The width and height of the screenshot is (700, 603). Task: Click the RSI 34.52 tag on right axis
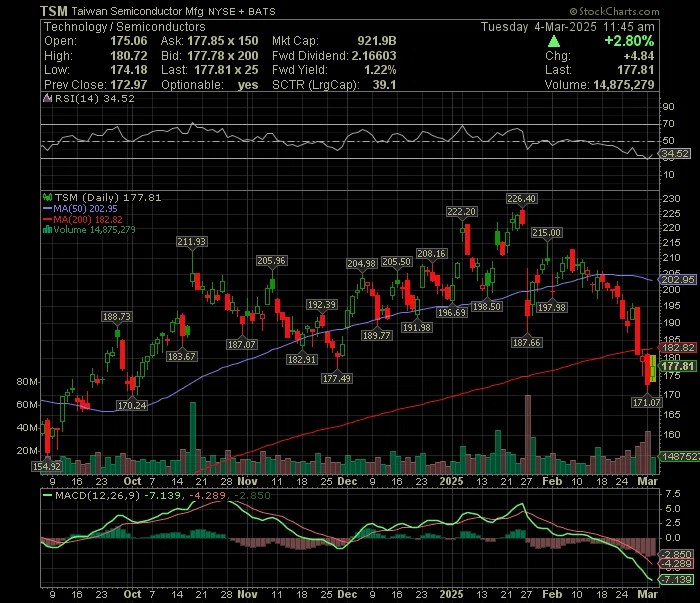pyautogui.click(x=675, y=154)
